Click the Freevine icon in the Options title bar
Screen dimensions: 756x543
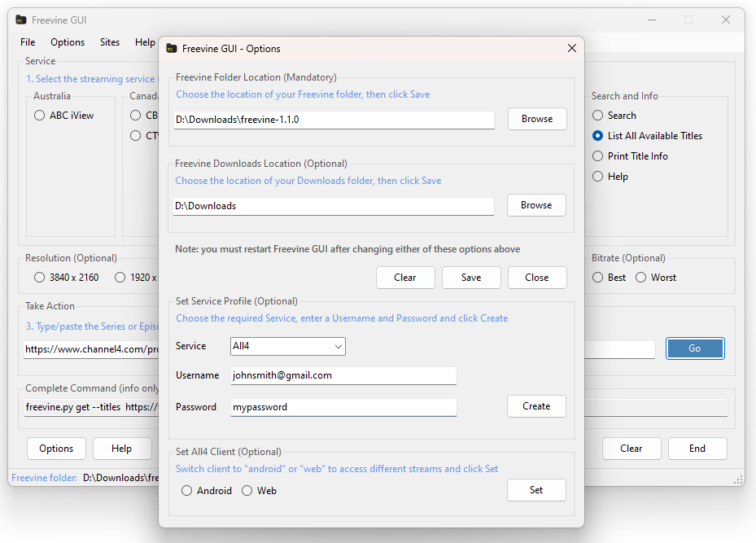tap(172, 49)
